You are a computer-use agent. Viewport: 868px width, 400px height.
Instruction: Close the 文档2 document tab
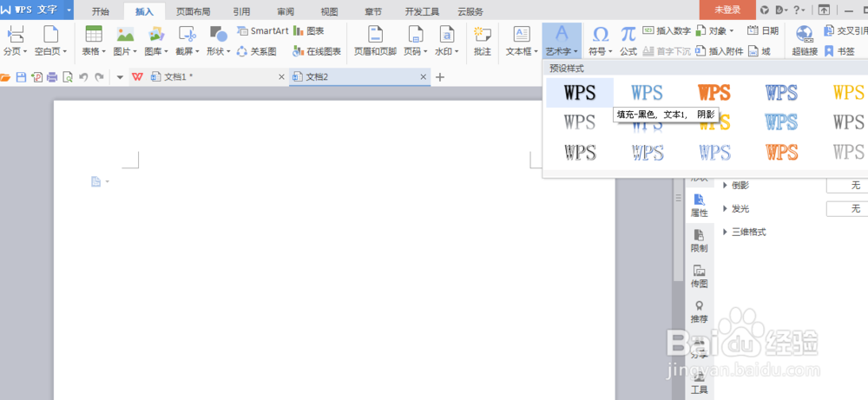pyautogui.click(x=424, y=77)
